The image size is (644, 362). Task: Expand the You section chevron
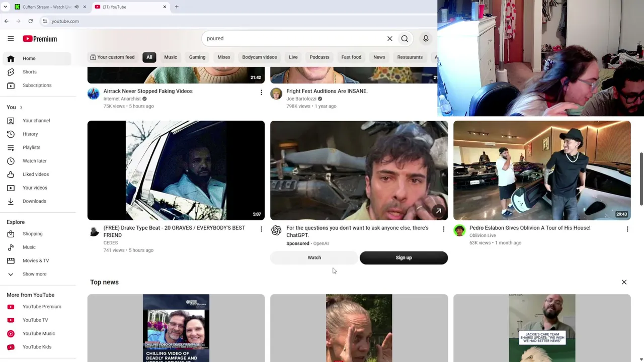pos(21,107)
